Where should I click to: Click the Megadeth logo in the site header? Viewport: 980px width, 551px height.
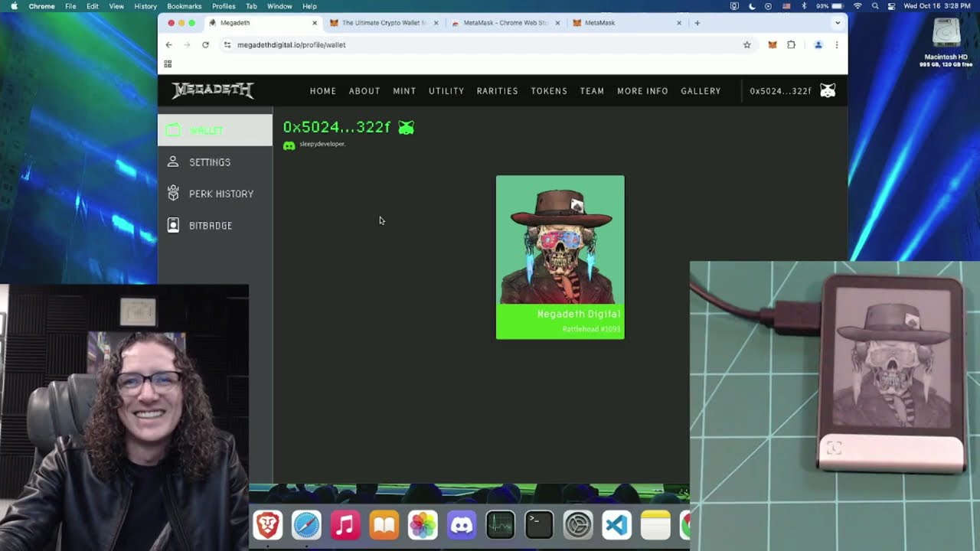[x=213, y=90]
